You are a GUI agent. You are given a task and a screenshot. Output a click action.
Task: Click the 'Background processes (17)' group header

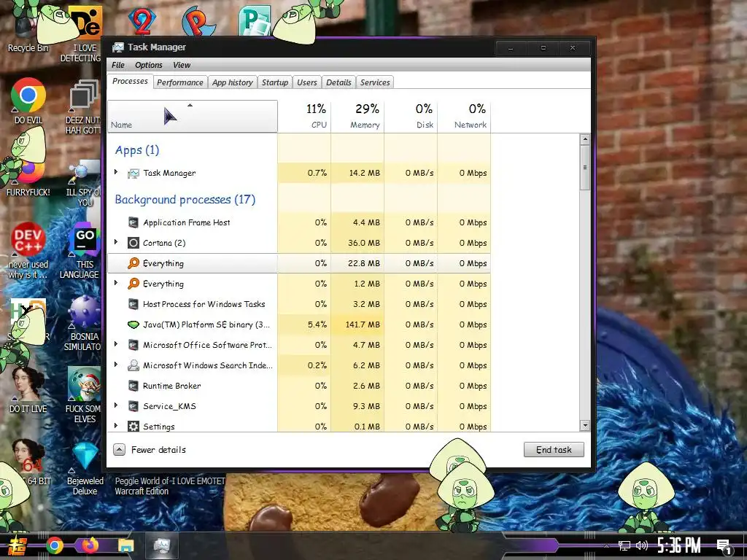[185, 200]
